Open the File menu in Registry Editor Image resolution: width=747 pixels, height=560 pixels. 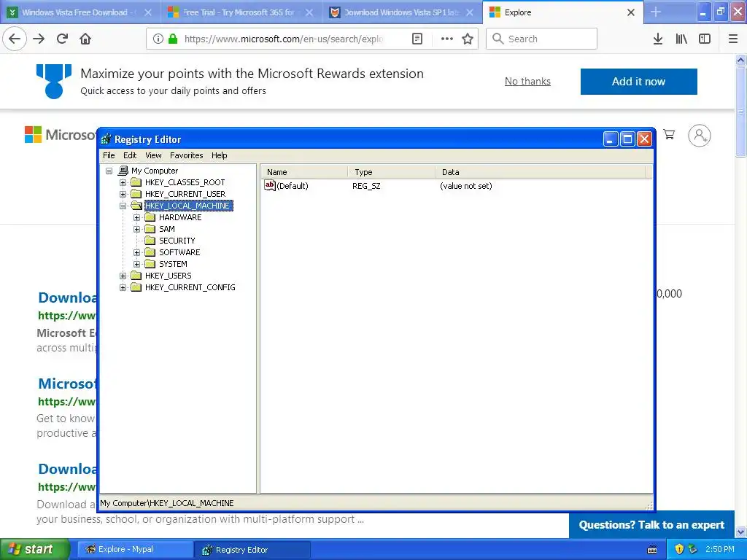click(x=109, y=155)
